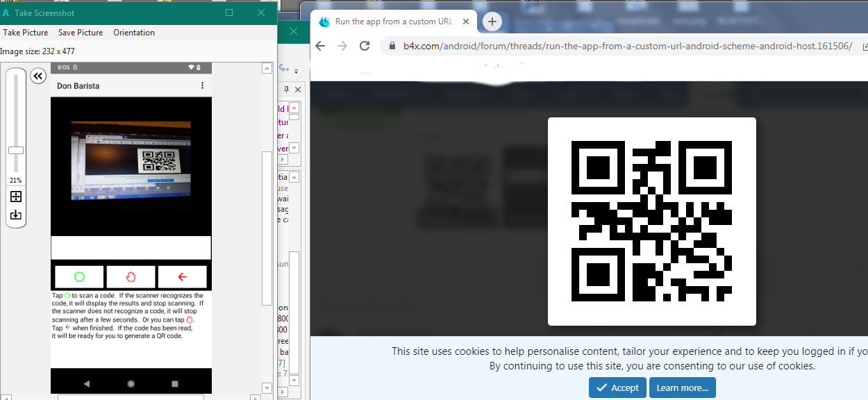Open the Don Barista three-dot overflow menu
The width and height of the screenshot is (868, 400).
pyautogui.click(x=202, y=86)
